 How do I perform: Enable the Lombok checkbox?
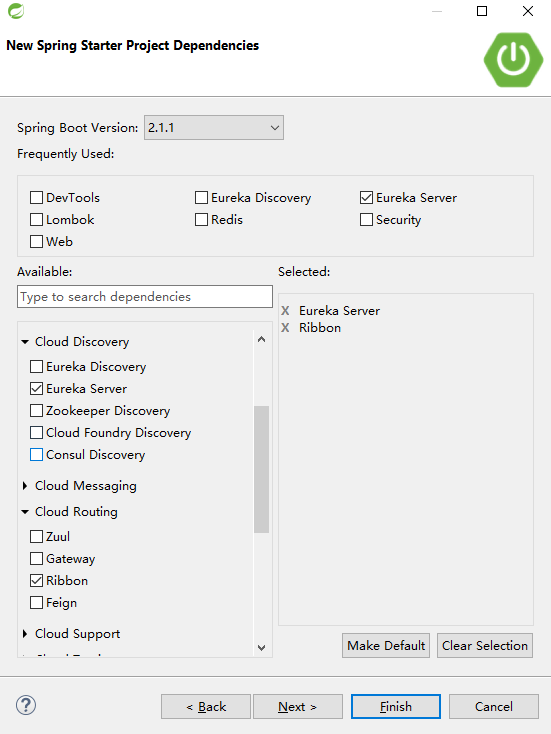[x=37, y=220]
